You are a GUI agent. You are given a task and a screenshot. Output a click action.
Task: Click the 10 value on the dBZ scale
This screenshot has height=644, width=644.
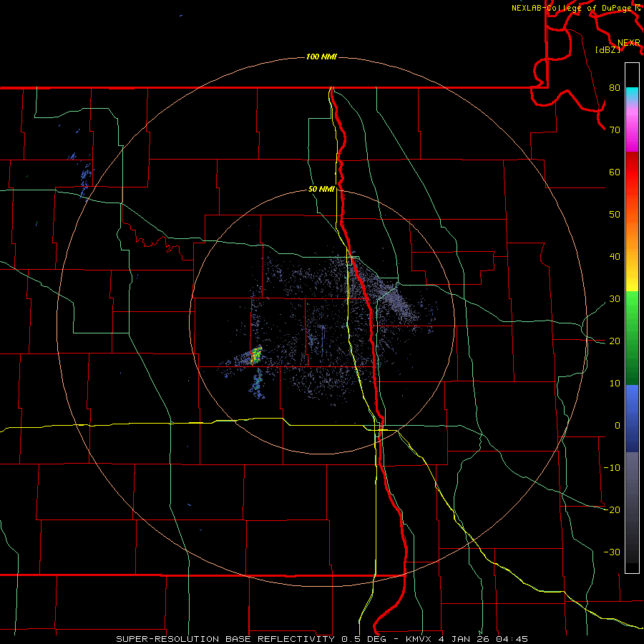pyautogui.click(x=615, y=384)
